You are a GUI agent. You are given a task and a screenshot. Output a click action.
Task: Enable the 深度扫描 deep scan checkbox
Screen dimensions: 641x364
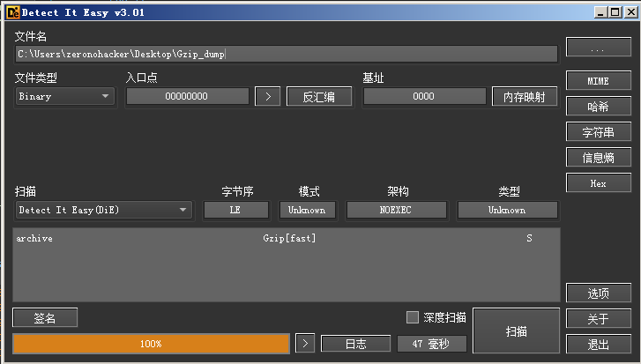pyautogui.click(x=413, y=317)
